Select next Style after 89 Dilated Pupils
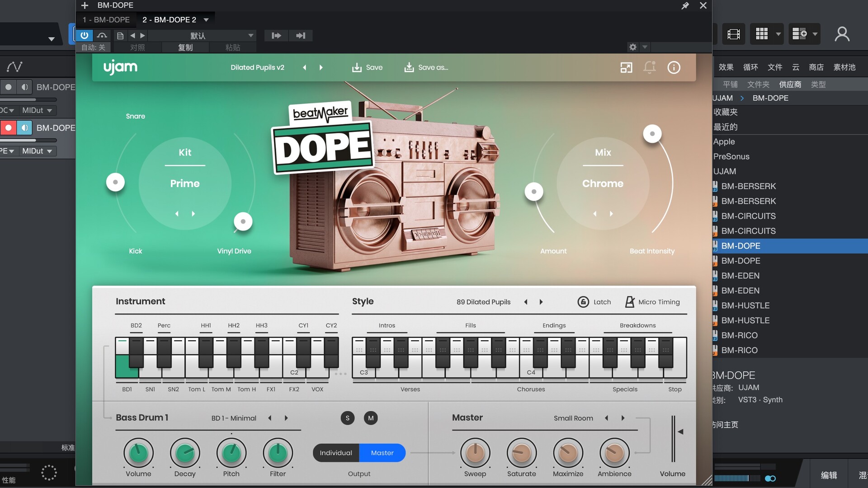 541,302
